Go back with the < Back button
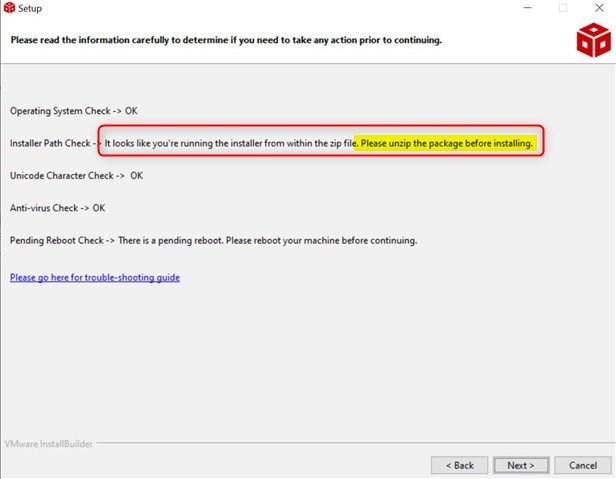Viewport: 616px width, 479px height. [x=460, y=465]
